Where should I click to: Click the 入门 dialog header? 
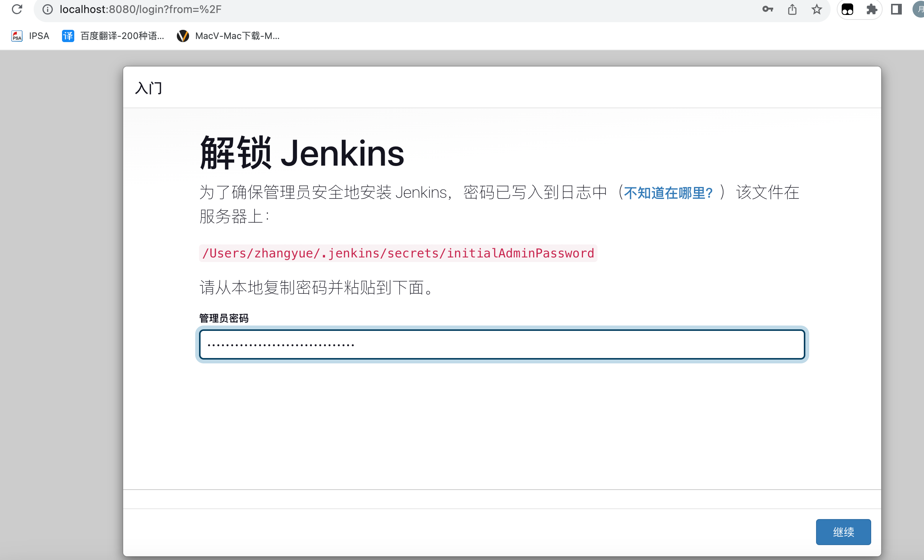coord(149,88)
